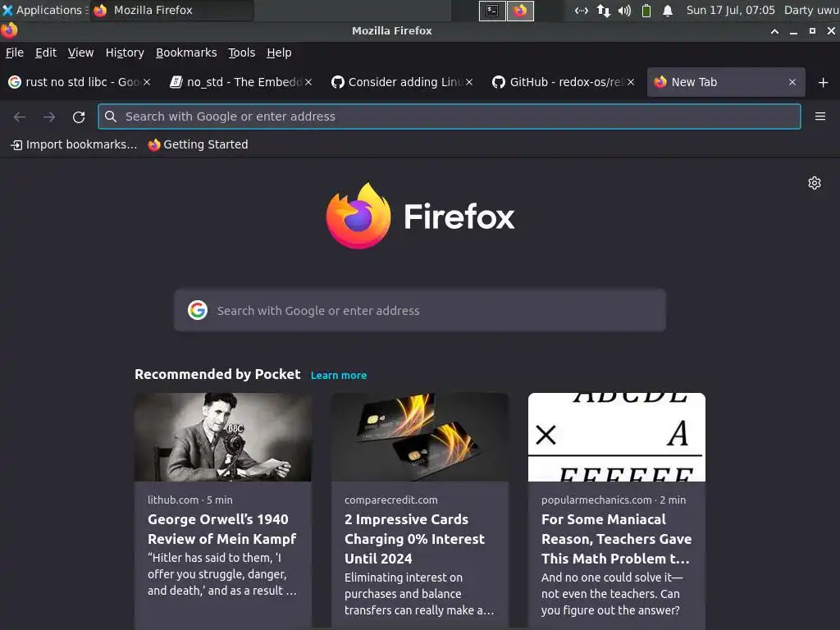Open the notifications bell icon
This screenshot has width=840, height=630.
(668, 10)
